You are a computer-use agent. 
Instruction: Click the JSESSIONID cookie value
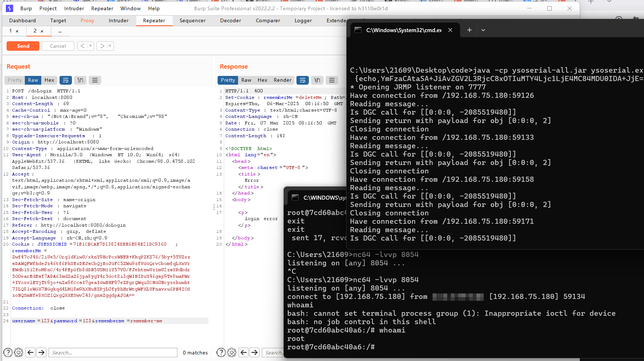click(120, 244)
